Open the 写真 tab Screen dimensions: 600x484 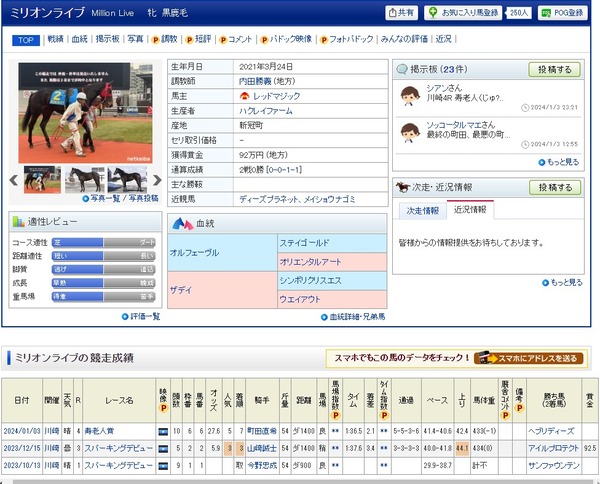[x=135, y=39]
